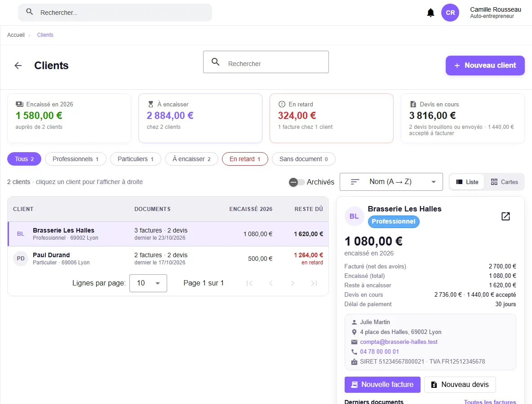Filter by En retard chip

click(x=245, y=159)
